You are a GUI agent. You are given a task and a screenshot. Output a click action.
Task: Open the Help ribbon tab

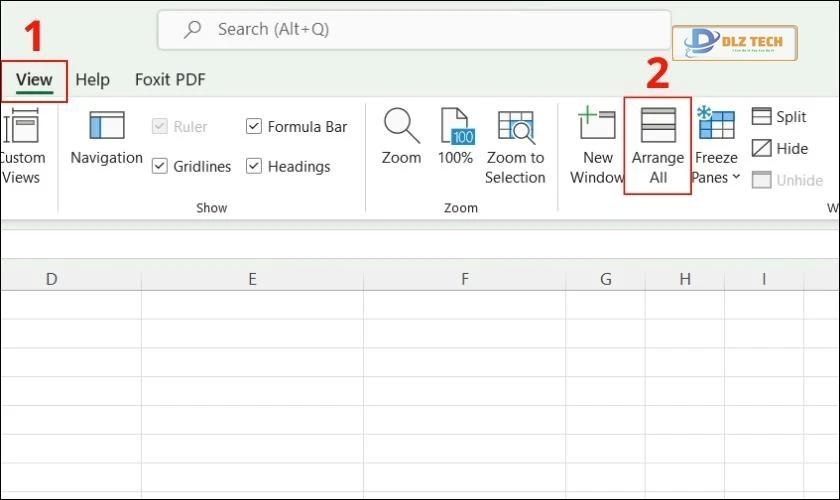coord(92,80)
